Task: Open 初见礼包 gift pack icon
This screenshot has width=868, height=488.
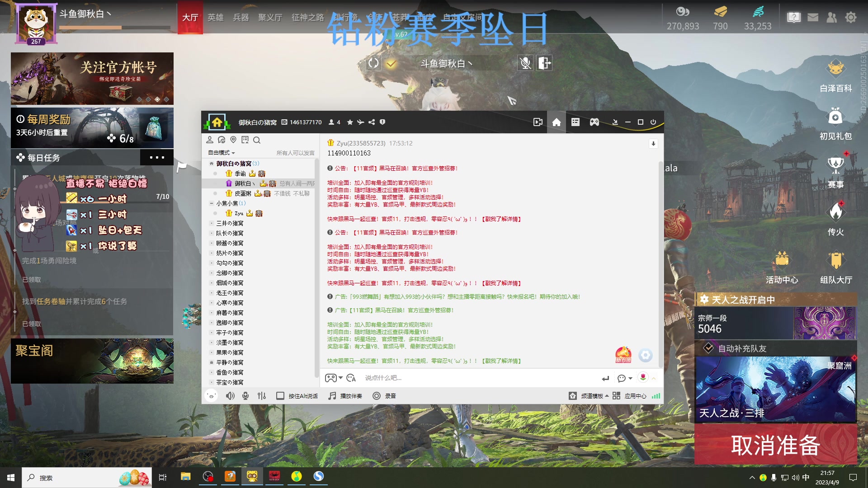Action: click(835, 124)
